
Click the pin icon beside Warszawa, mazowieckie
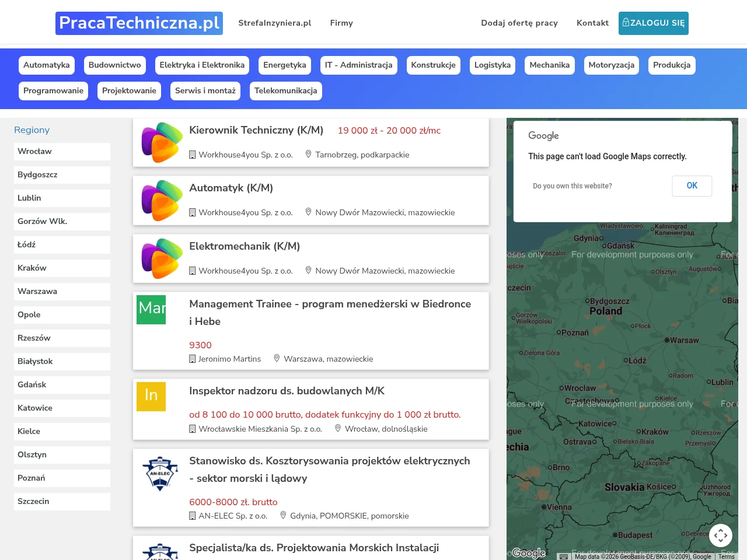tap(277, 359)
